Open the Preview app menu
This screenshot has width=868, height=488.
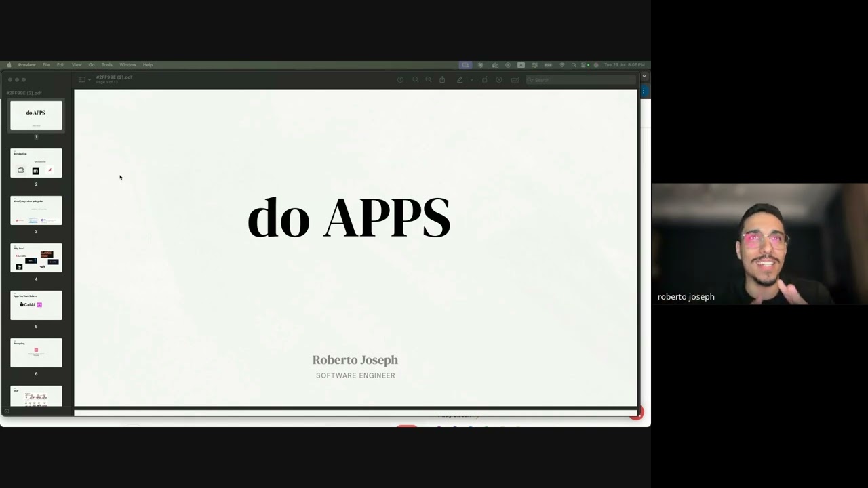point(27,65)
